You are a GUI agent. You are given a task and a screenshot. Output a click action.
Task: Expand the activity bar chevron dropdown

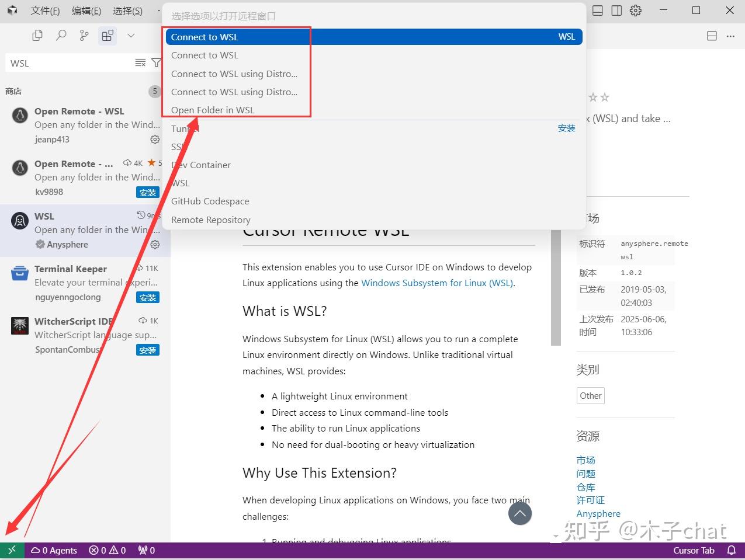pos(131,35)
